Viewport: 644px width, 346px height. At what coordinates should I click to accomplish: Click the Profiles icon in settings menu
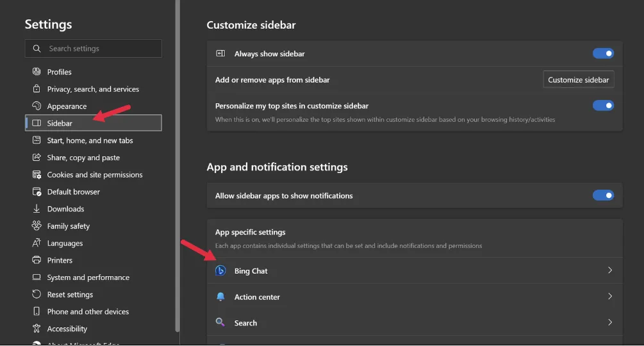coord(37,71)
